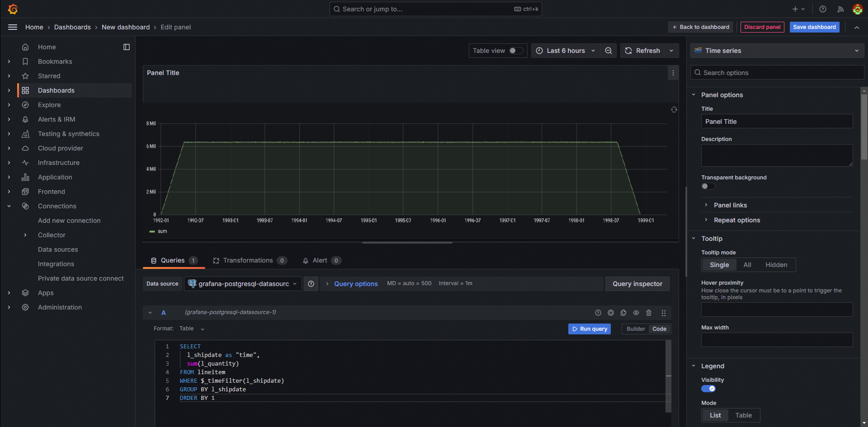Click the Starred star icon
The image size is (868, 427).
click(25, 76)
